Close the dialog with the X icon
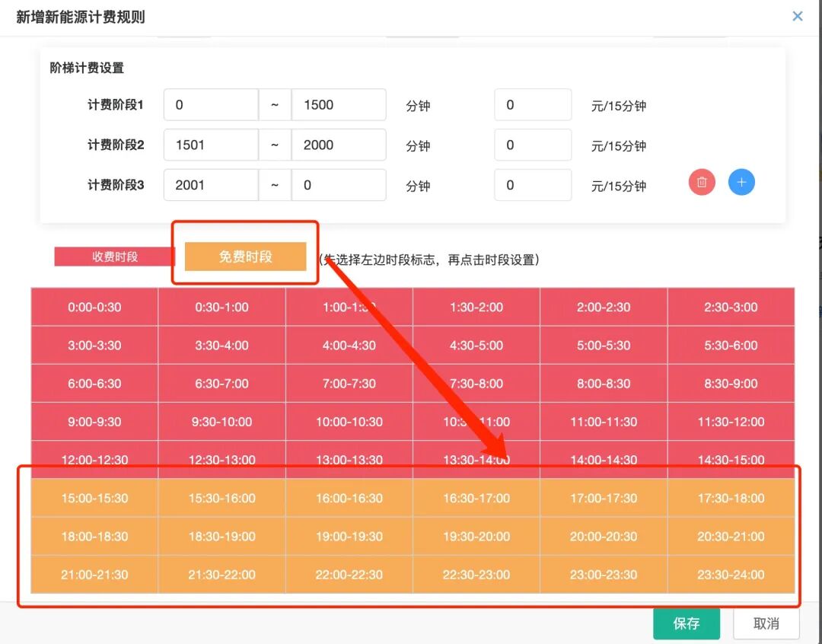 click(x=798, y=16)
